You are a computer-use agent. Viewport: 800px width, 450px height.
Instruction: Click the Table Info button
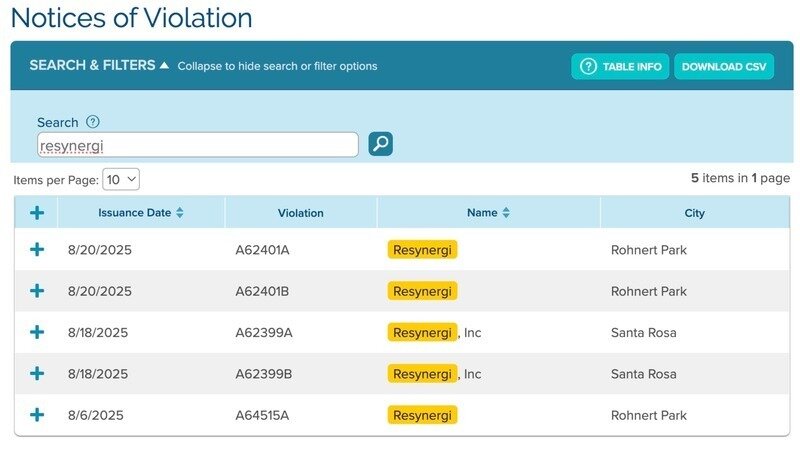pos(620,67)
